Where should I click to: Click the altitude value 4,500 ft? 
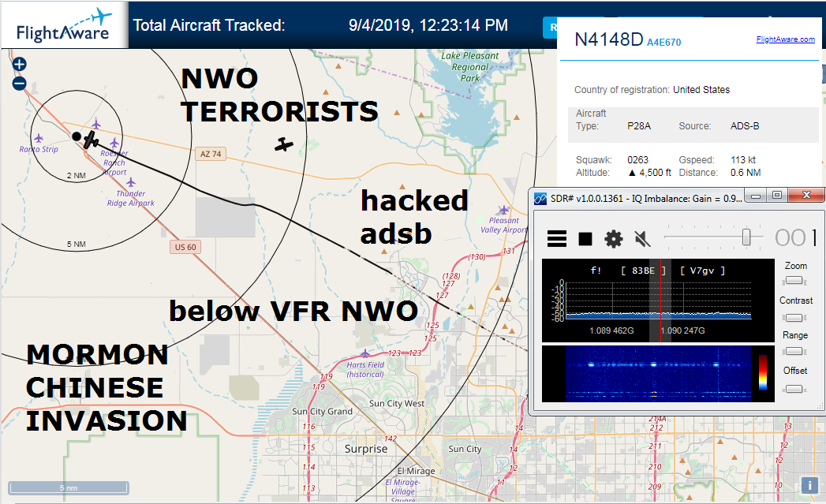click(649, 173)
